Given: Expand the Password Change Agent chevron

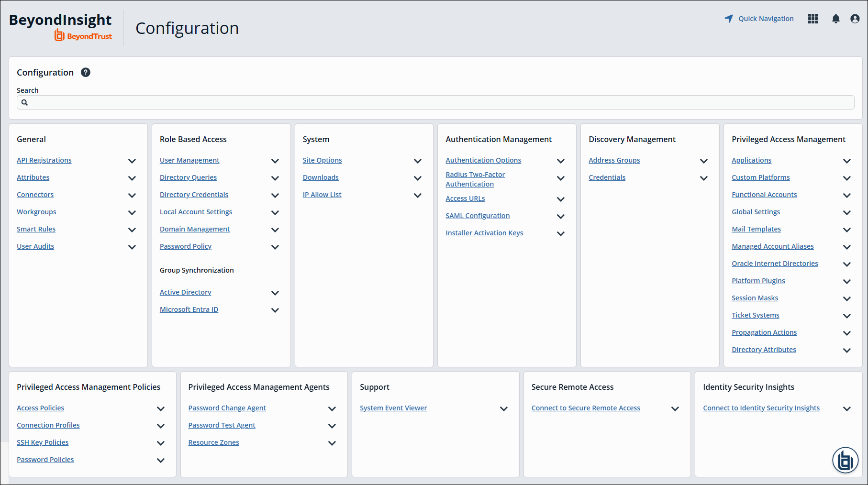Looking at the screenshot, I should 332,408.
